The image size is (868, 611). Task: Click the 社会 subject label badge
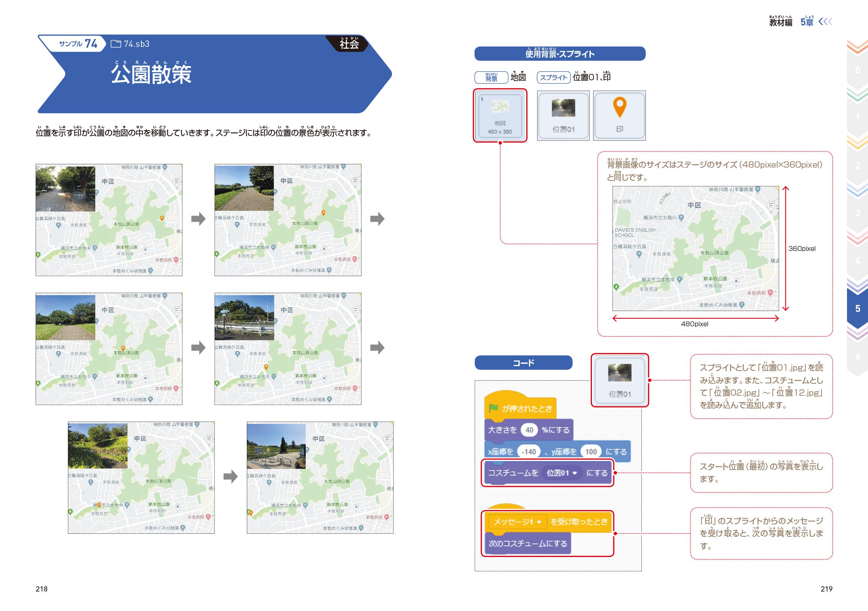(x=348, y=44)
